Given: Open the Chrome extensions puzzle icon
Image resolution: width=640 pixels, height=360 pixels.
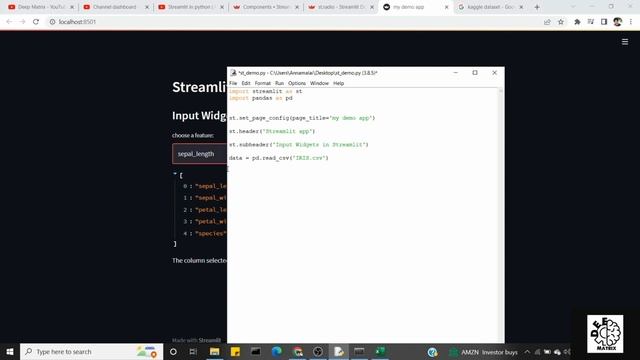Looking at the screenshot, I should (577, 22).
